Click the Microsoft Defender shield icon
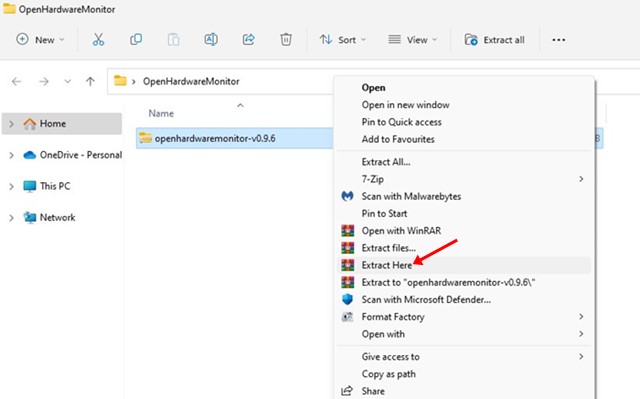 pos(347,299)
